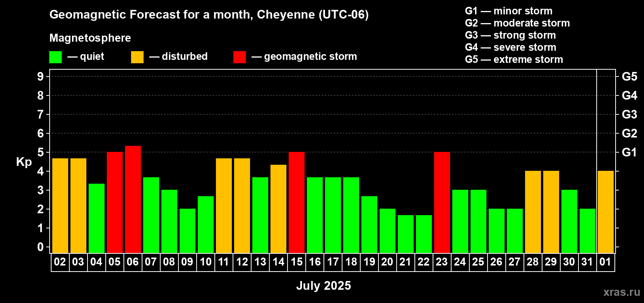Click 'G5 — extreme storm' legend text

514,59
